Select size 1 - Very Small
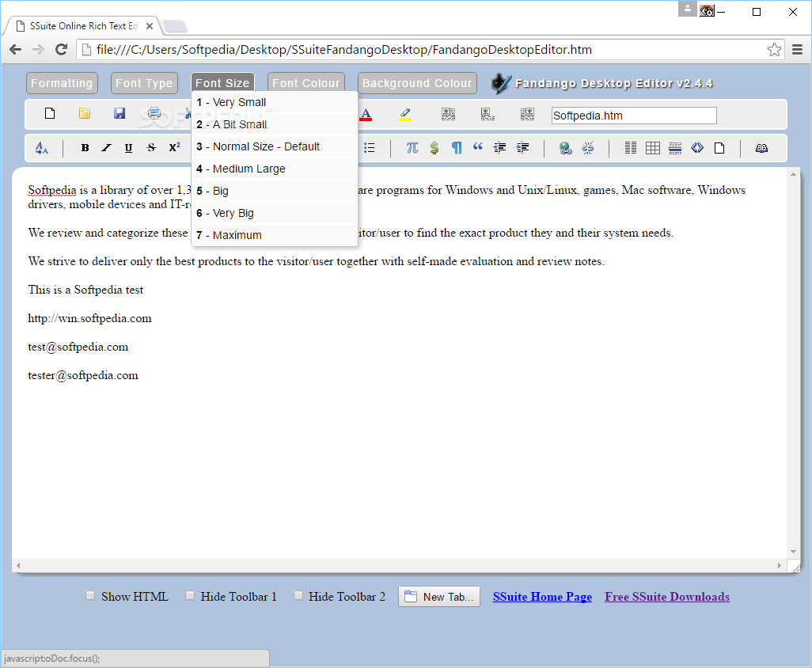The image size is (812, 668). pyautogui.click(x=275, y=103)
